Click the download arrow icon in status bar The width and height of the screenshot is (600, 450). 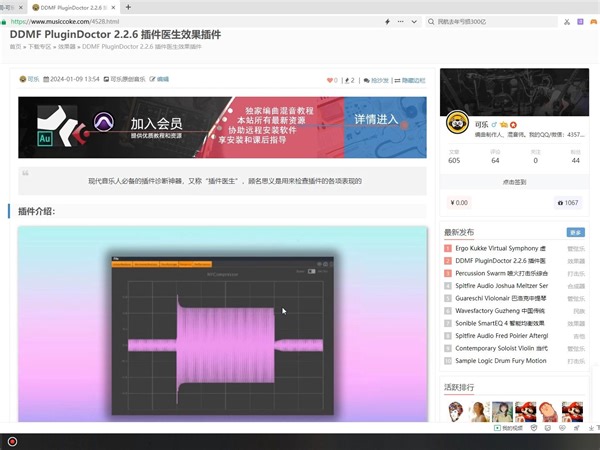[x=591, y=428]
